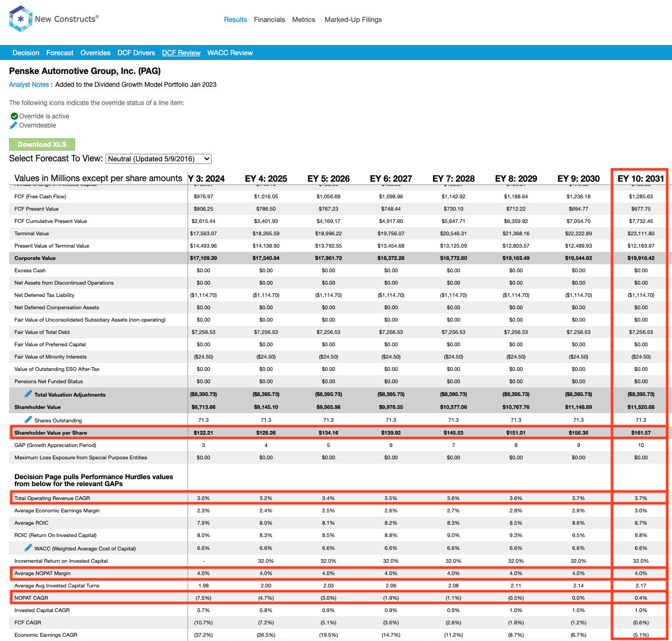Click FCF CAGR (10.7%) cell

click(204, 623)
